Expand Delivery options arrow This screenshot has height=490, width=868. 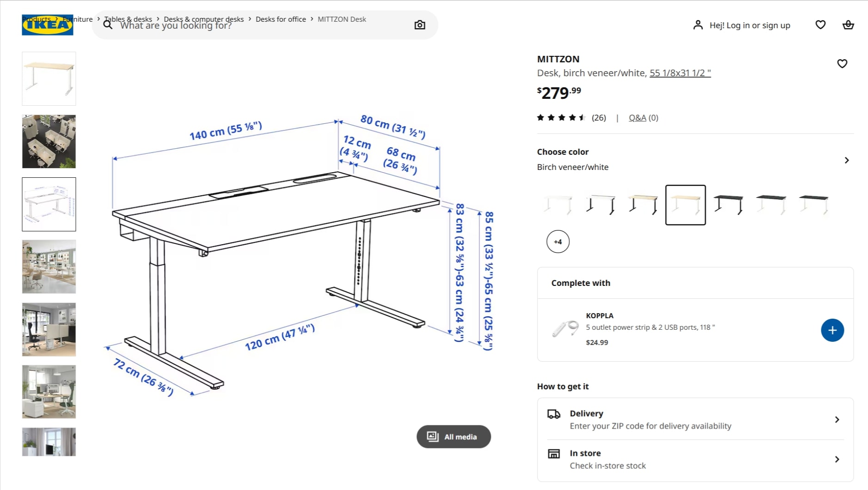pyautogui.click(x=837, y=420)
